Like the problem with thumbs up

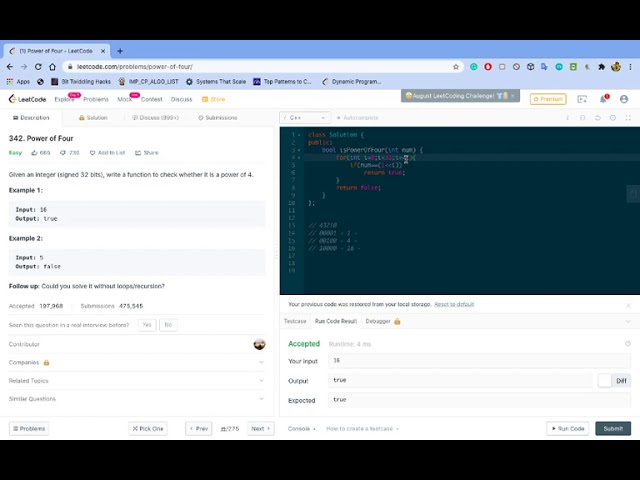pyautogui.click(x=40, y=153)
